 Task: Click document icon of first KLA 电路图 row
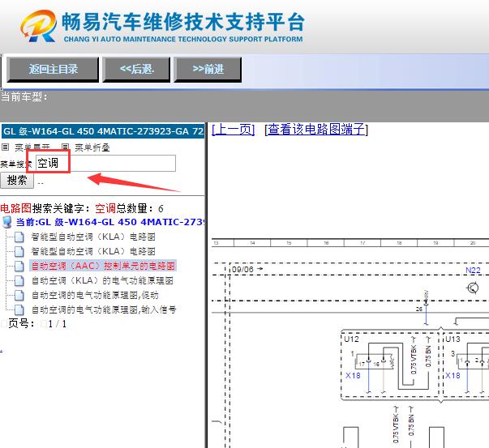point(19,237)
